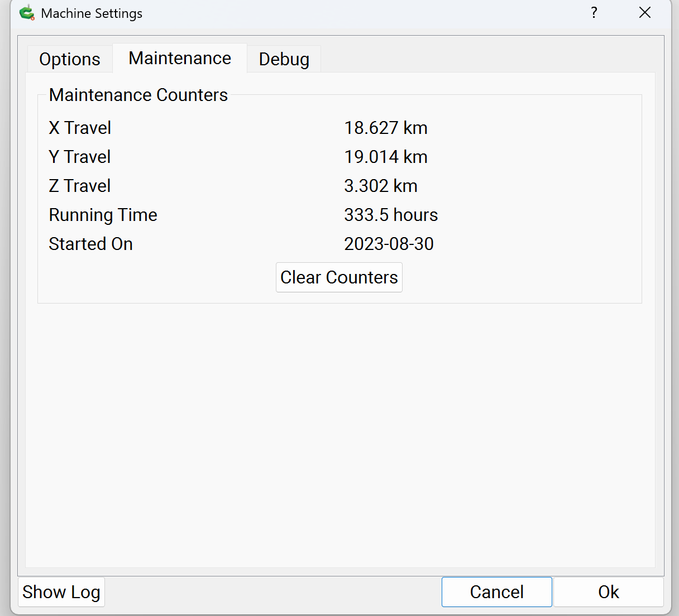
Task: Click the question mark help button
Action: coord(594,13)
